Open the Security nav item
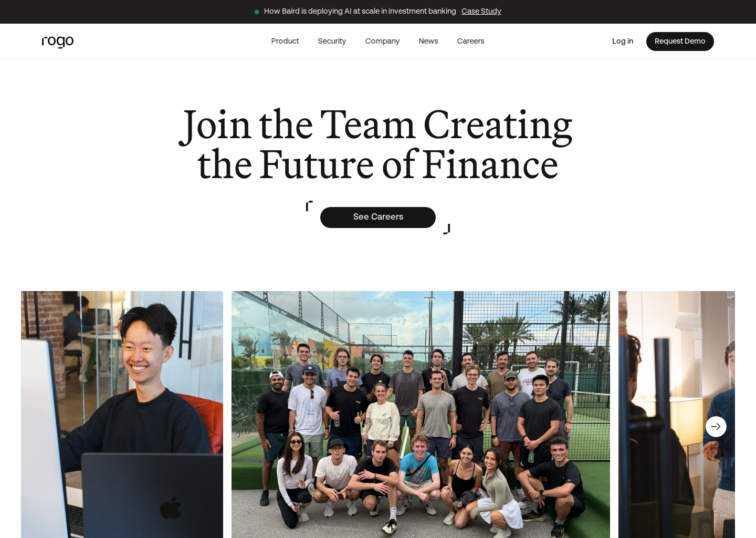Viewport: 756px width, 538px height. click(332, 41)
